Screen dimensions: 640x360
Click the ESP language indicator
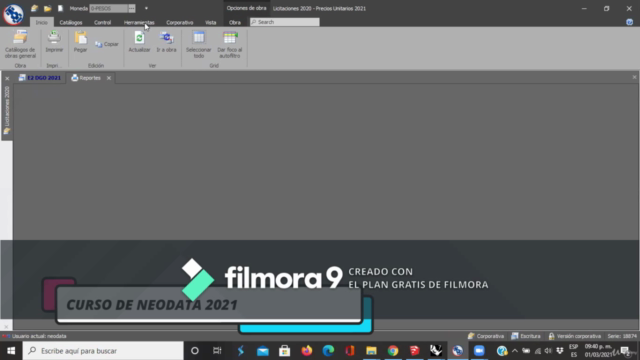[x=573, y=351]
